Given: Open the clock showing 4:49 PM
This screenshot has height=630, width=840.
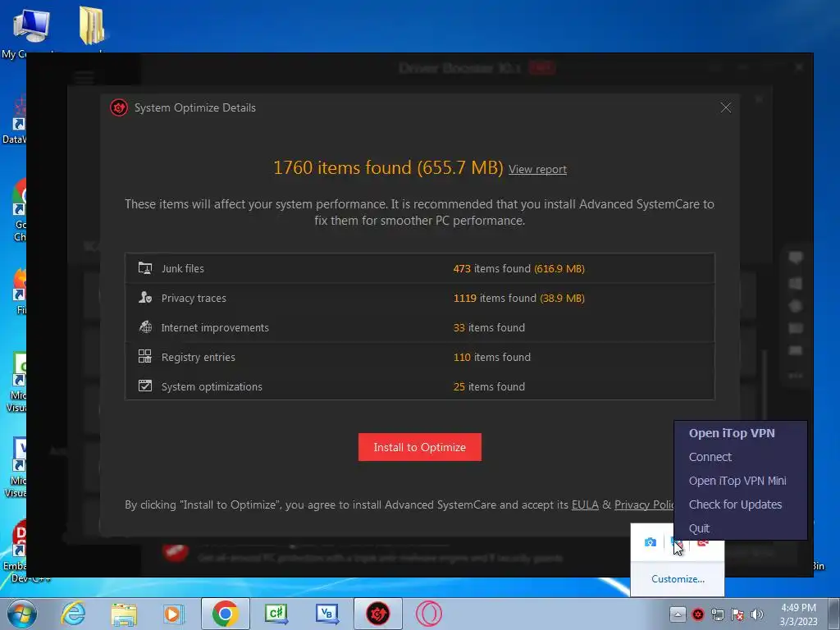Looking at the screenshot, I should [798, 614].
